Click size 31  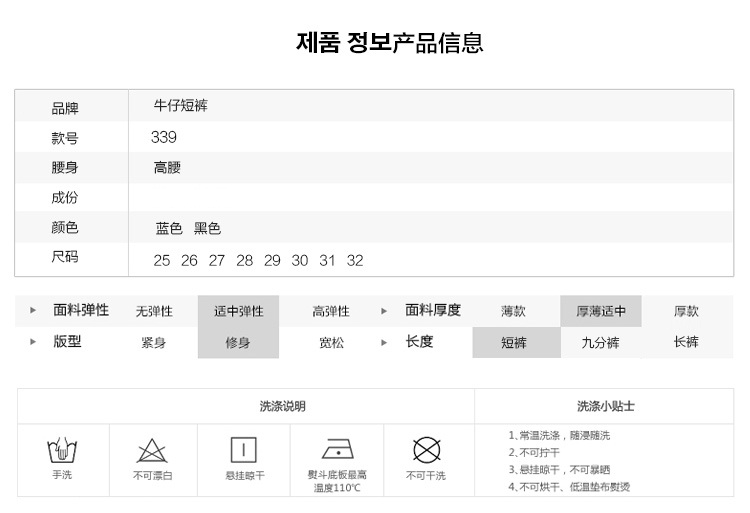(x=327, y=261)
